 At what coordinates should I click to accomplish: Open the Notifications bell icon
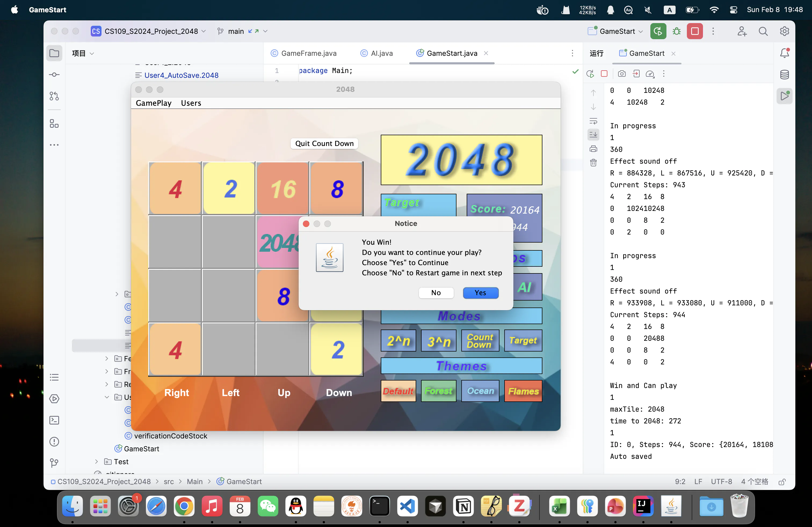pyautogui.click(x=784, y=53)
